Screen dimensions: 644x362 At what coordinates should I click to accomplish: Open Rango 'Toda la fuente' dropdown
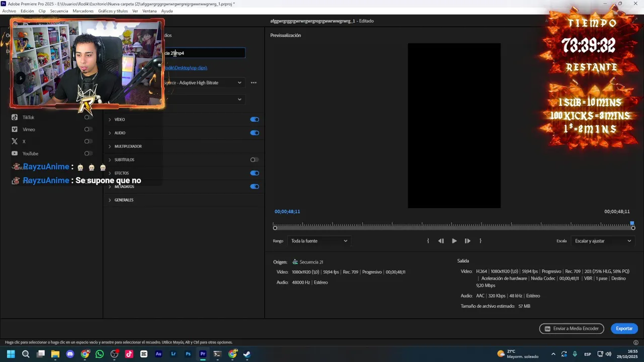pyautogui.click(x=319, y=241)
